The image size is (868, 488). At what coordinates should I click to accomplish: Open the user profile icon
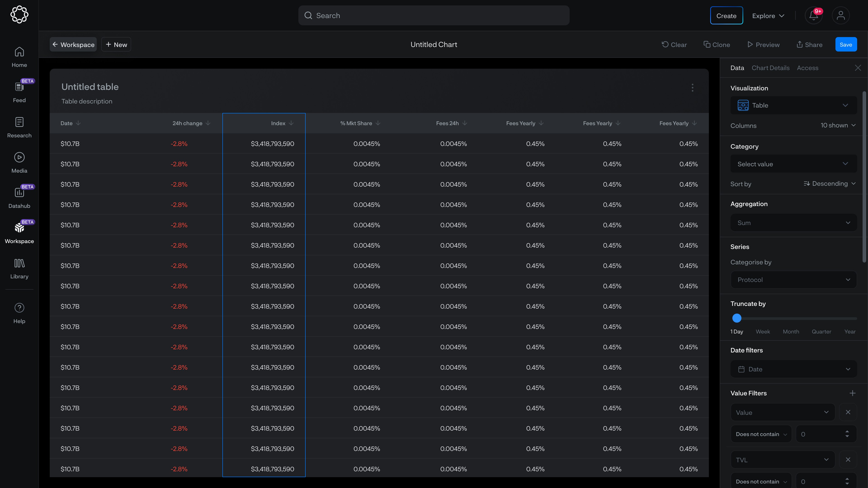840,16
